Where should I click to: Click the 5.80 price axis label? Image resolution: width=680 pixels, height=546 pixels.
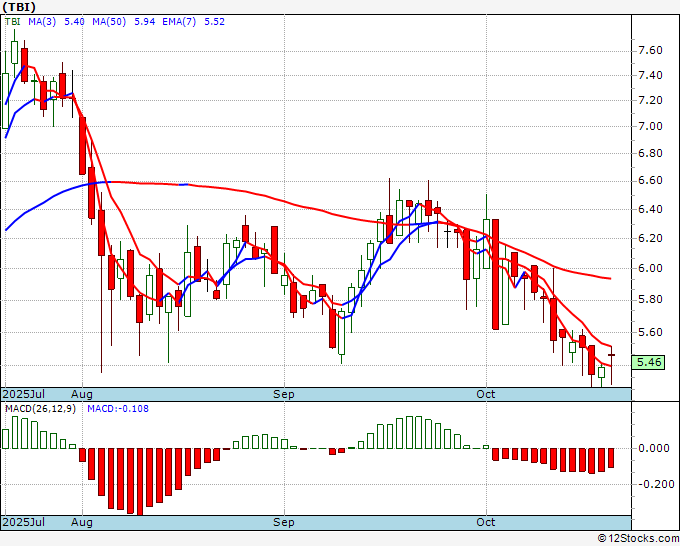tap(651, 300)
